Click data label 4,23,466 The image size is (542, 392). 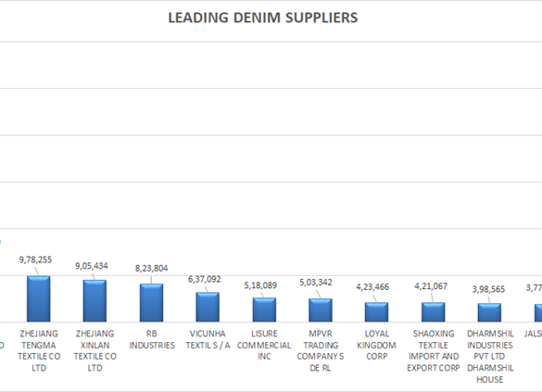(372, 287)
